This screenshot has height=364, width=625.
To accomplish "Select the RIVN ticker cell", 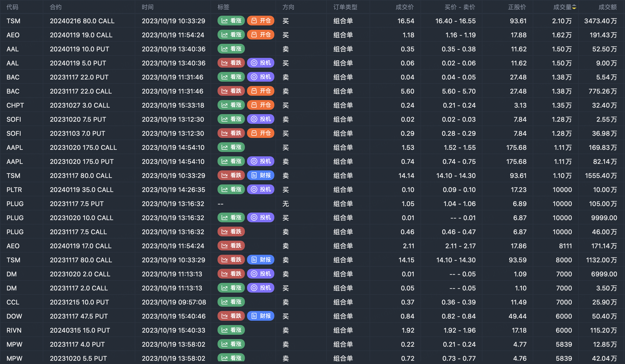I will 14,330.
